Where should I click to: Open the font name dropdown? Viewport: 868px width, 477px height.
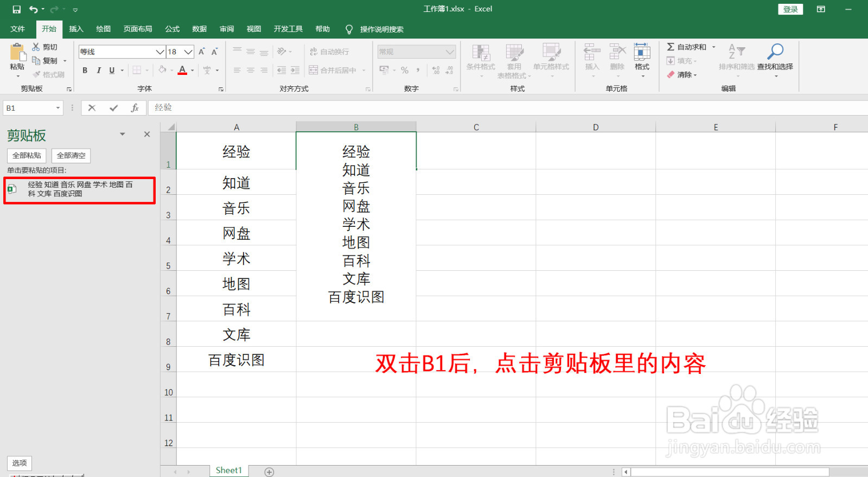click(x=160, y=52)
